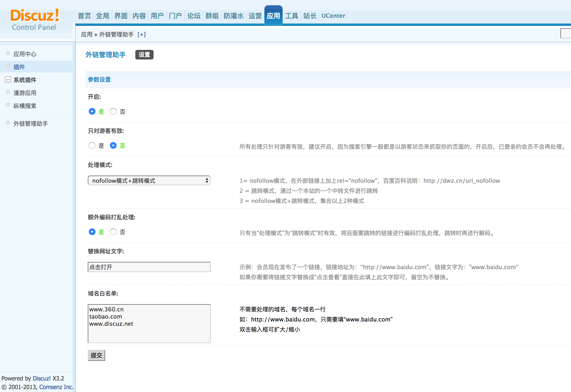Click the Discuz! Control Panel logo
The width and height of the screenshot is (571, 392).
(x=34, y=20)
